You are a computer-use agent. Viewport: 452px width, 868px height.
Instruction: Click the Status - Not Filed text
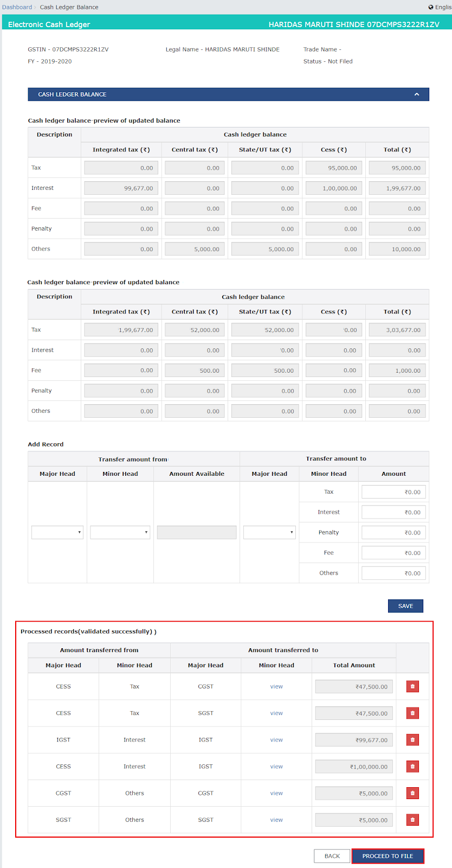click(328, 61)
